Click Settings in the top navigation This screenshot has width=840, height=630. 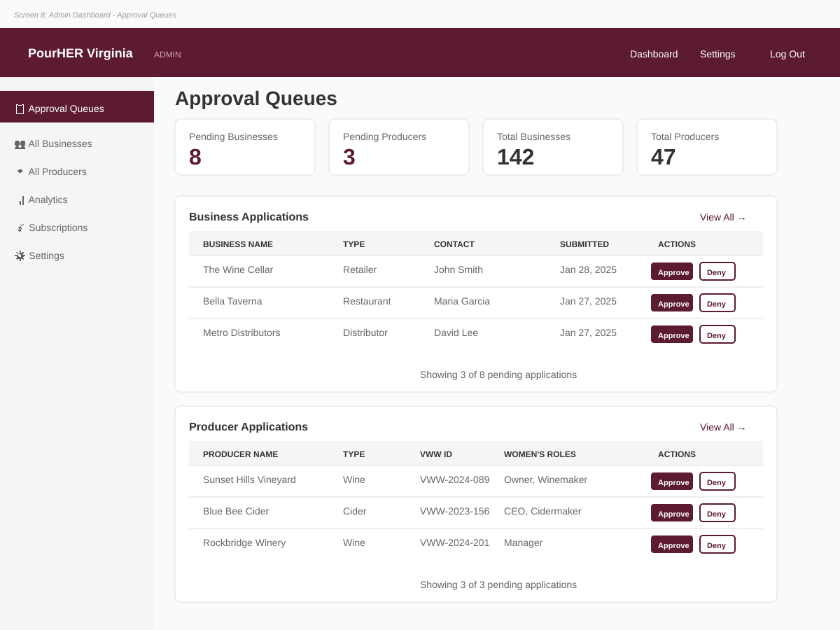(x=717, y=54)
